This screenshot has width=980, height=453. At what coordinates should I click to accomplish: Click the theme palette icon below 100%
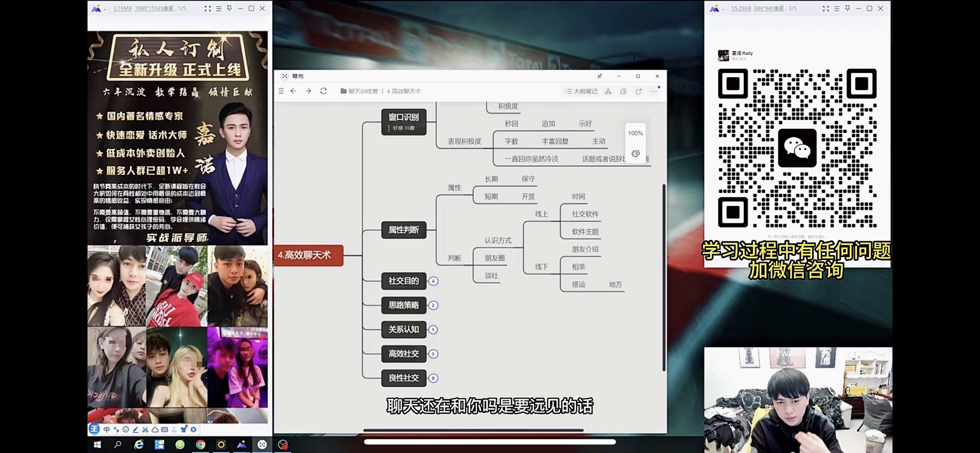click(635, 154)
